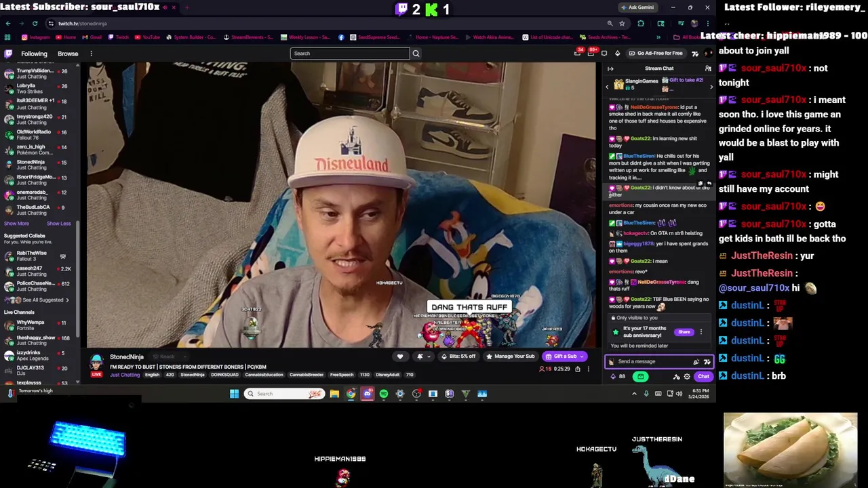Click the share stream icon
Viewport: 868px width, 488px height.
pyautogui.click(x=578, y=369)
